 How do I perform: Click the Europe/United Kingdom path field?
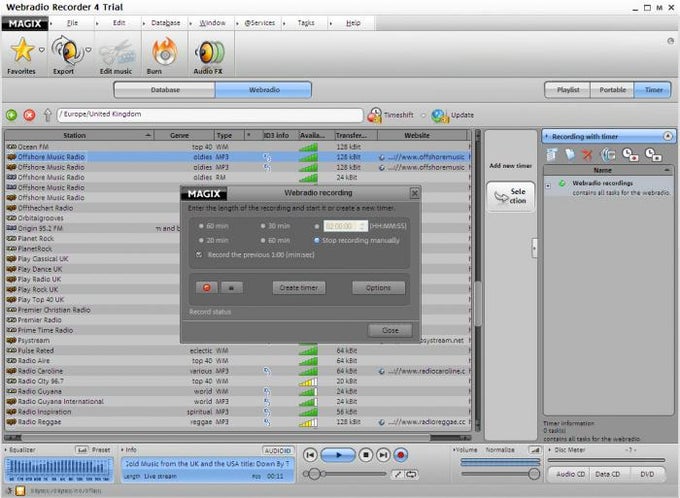209,115
